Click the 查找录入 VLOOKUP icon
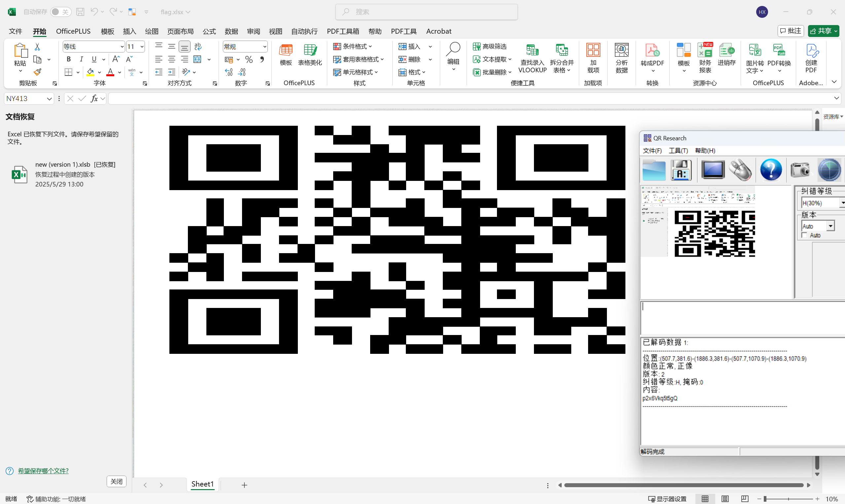Viewport: 845px width, 504px height. coord(532,58)
